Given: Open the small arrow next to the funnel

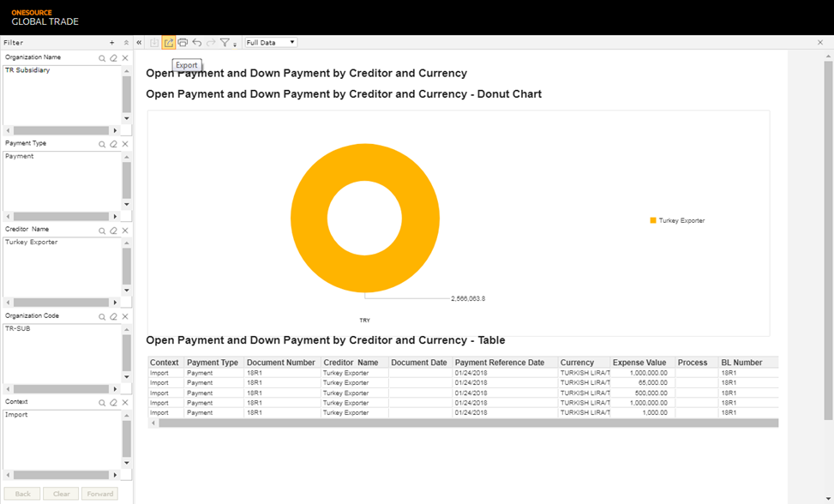Looking at the screenshot, I should tap(235, 45).
